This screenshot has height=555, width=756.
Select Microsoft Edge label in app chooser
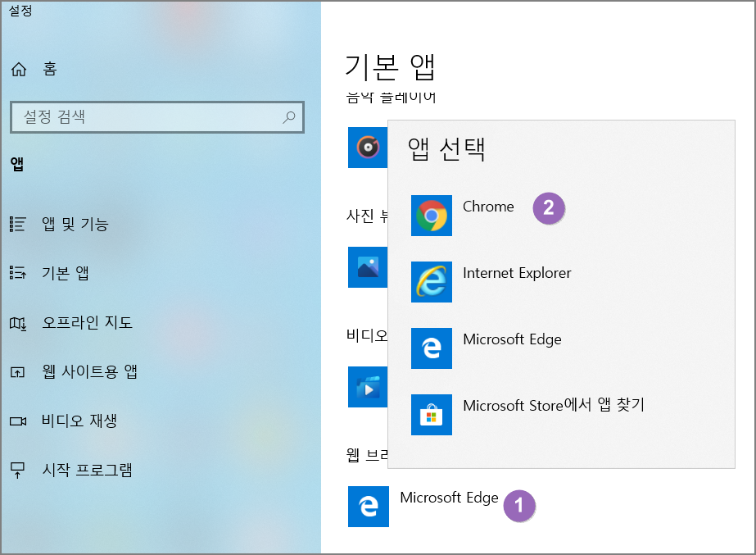(x=512, y=339)
